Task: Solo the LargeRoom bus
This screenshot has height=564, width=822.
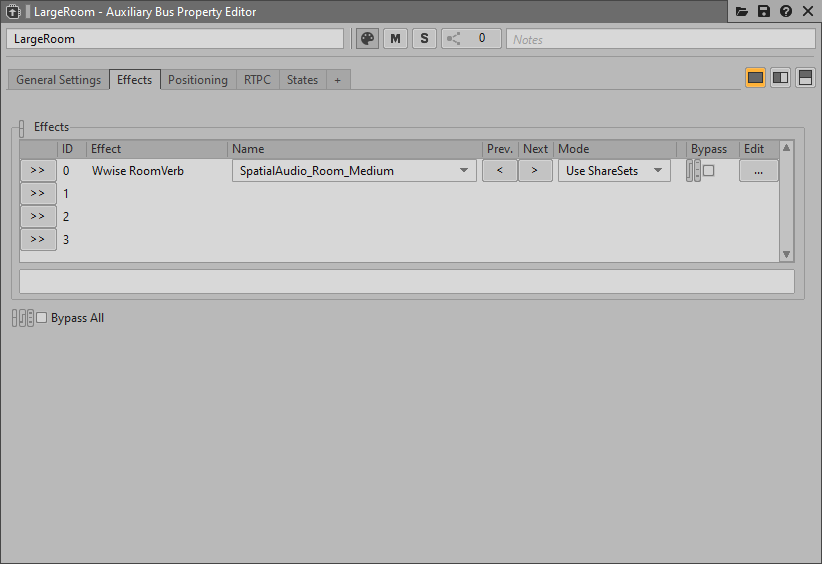Action: (x=424, y=38)
